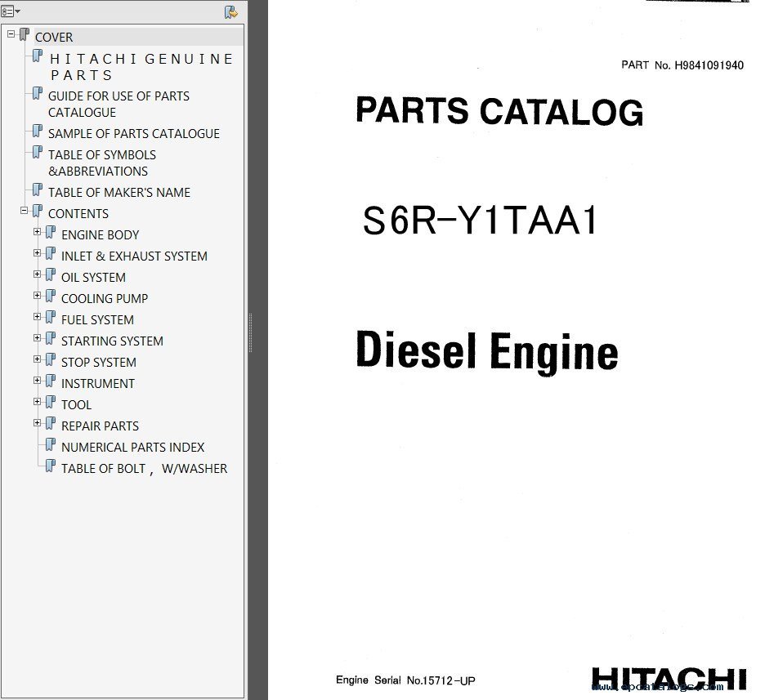
Task: Click the TABLE OF SYMBOLS bookmark icon
Action: [x=38, y=152]
